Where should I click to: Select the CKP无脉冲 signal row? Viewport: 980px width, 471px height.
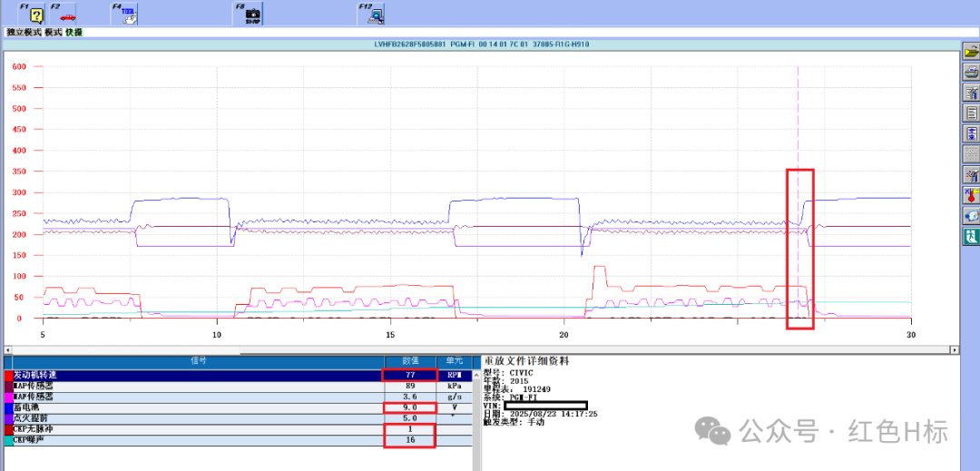point(238,430)
